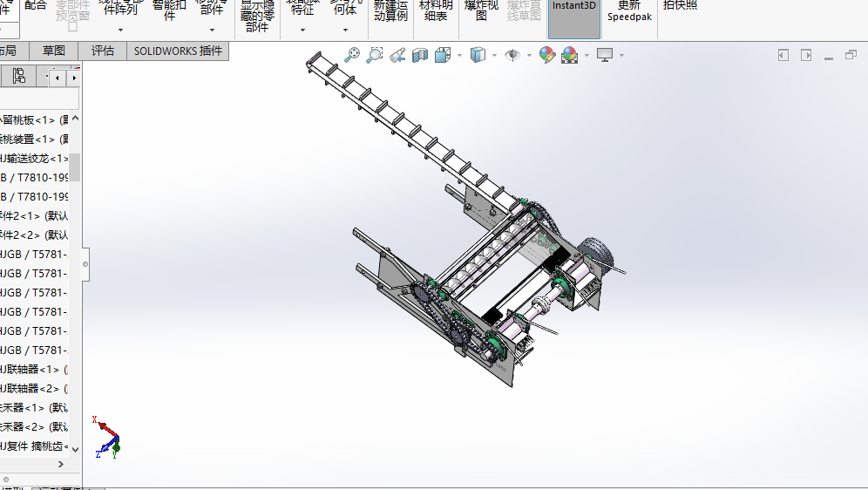
Task: Activate the Section View tool
Action: pos(420,55)
